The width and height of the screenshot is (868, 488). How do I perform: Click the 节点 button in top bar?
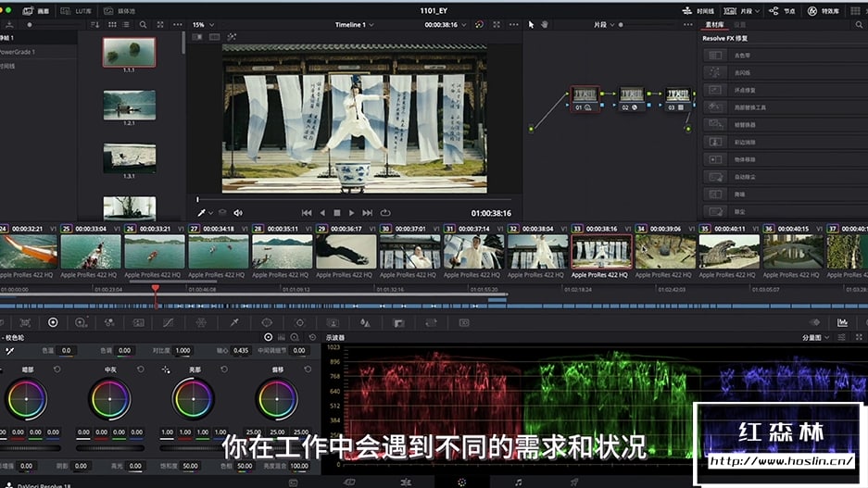(779, 10)
